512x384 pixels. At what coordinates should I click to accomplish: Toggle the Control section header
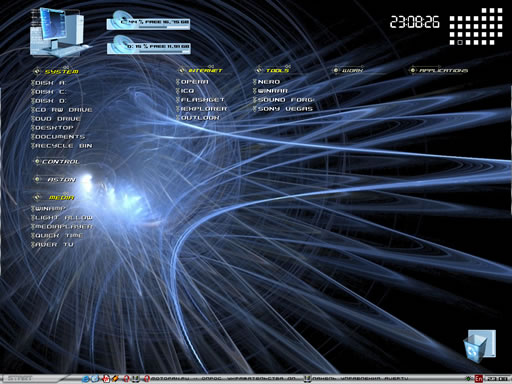[57, 162]
